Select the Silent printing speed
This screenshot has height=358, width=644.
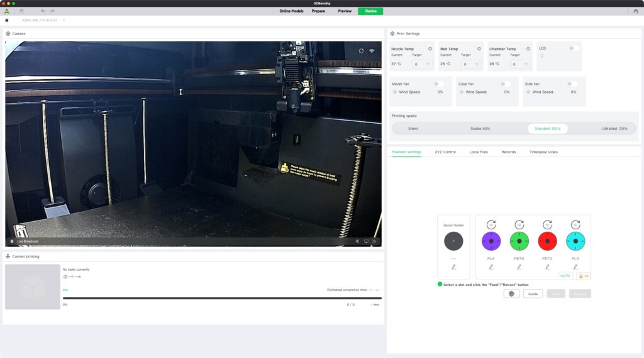pyautogui.click(x=413, y=128)
